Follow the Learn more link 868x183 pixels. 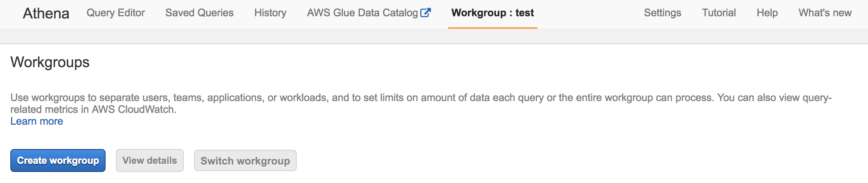tap(37, 121)
